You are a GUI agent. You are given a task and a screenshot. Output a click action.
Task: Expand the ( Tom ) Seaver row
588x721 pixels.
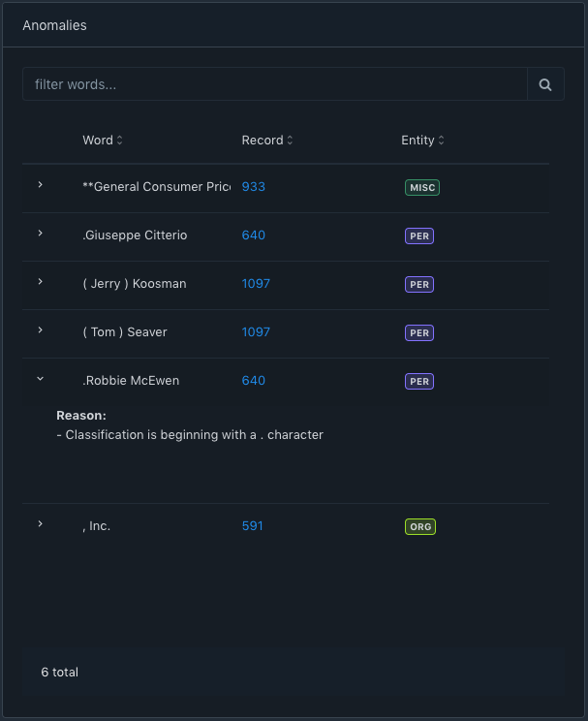[40, 330]
